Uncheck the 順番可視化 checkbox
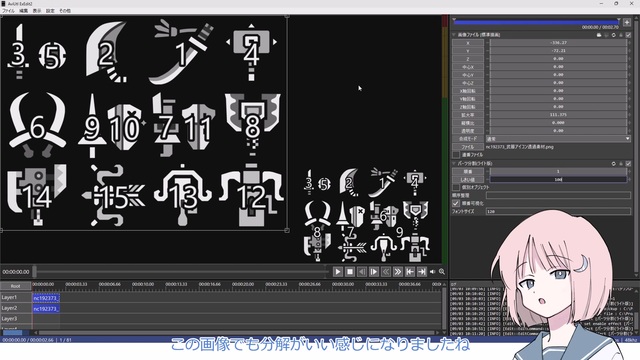 (x=456, y=203)
